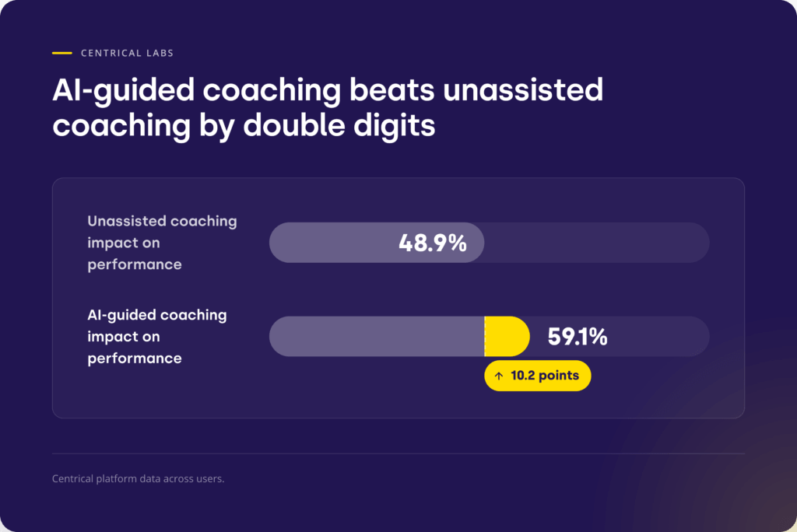The image size is (797, 532).
Task: Click the 'double digits' text in the headline
Action: 339,125
